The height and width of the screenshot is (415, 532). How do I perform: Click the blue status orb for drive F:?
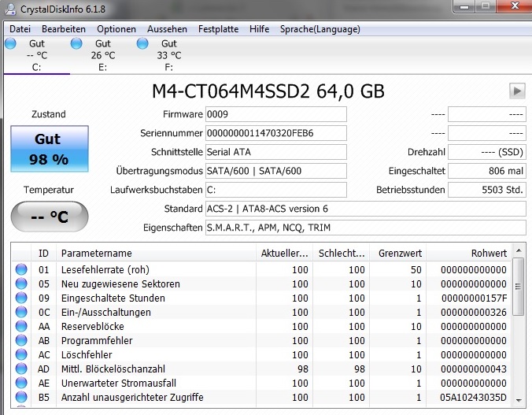pos(142,43)
